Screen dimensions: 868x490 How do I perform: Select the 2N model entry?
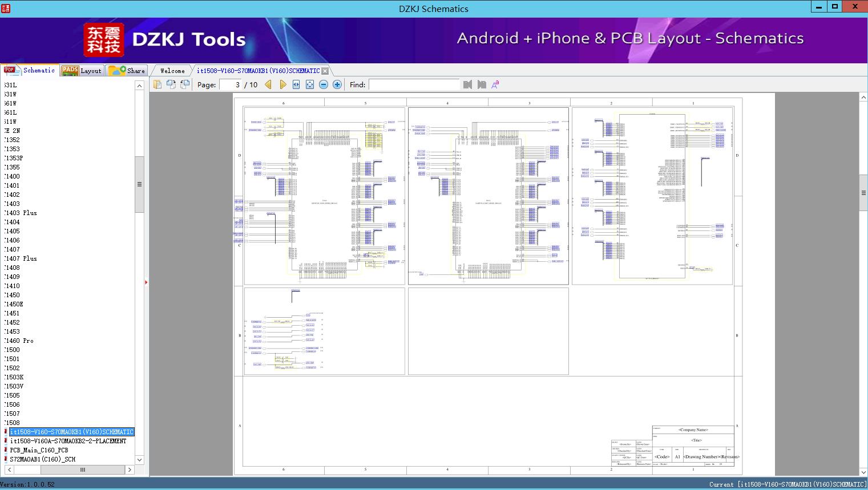click(x=13, y=131)
